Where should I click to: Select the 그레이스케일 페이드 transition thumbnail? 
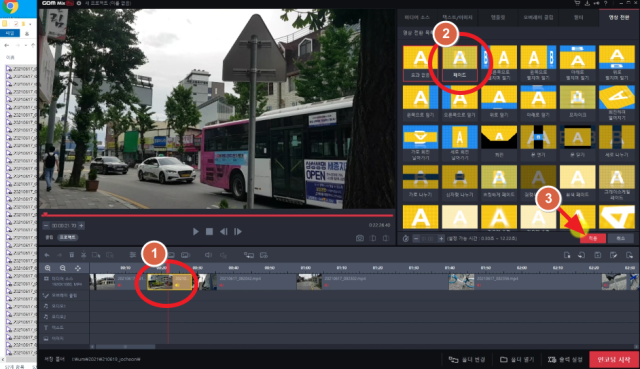tap(617, 182)
